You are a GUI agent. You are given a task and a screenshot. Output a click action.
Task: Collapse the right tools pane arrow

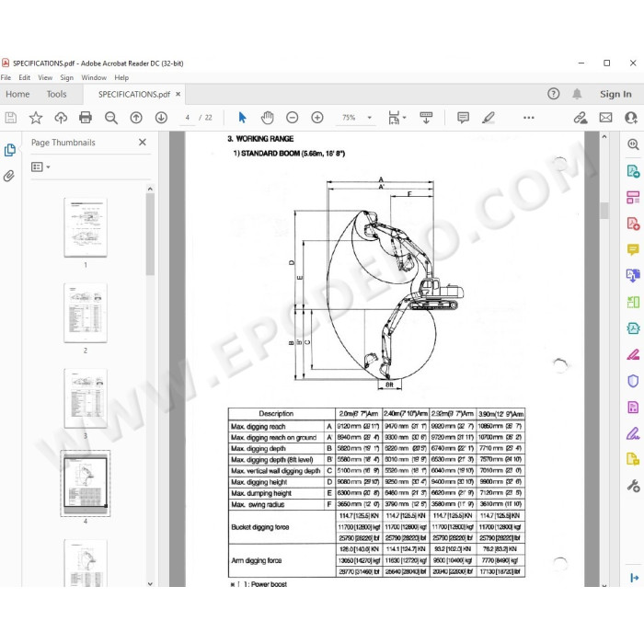[634, 578]
